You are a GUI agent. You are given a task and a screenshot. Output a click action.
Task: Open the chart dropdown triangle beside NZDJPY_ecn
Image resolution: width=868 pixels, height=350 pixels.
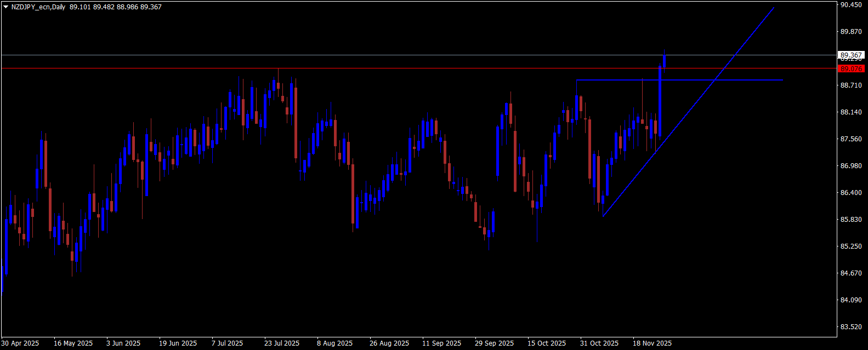(5, 7)
